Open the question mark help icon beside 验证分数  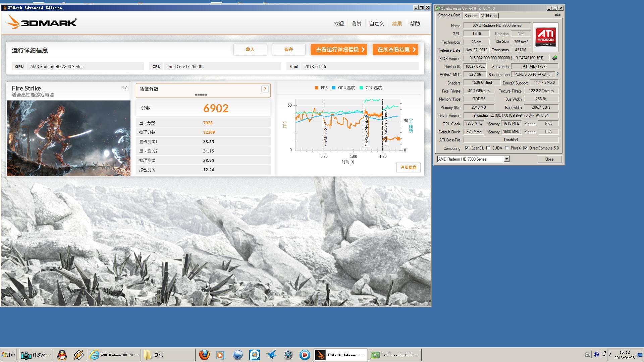pyautogui.click(x=265, y=89)
